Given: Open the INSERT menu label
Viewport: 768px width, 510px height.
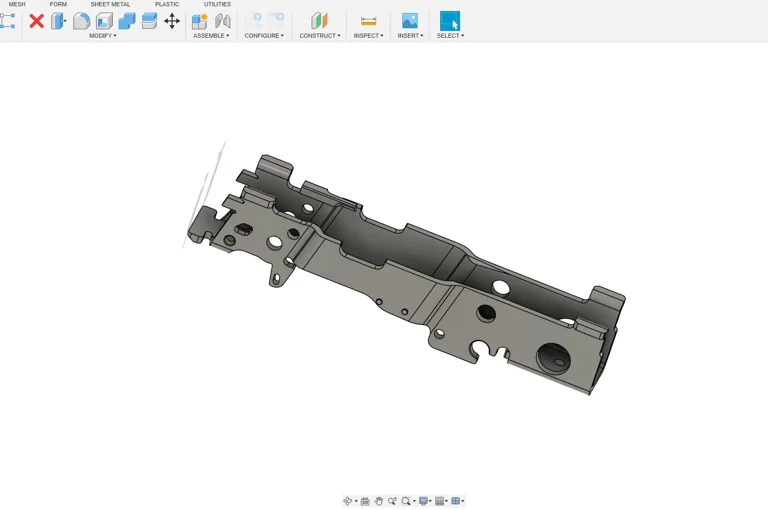Looking at the screenshot, I should pyautogui.click(x=410, y=36).
